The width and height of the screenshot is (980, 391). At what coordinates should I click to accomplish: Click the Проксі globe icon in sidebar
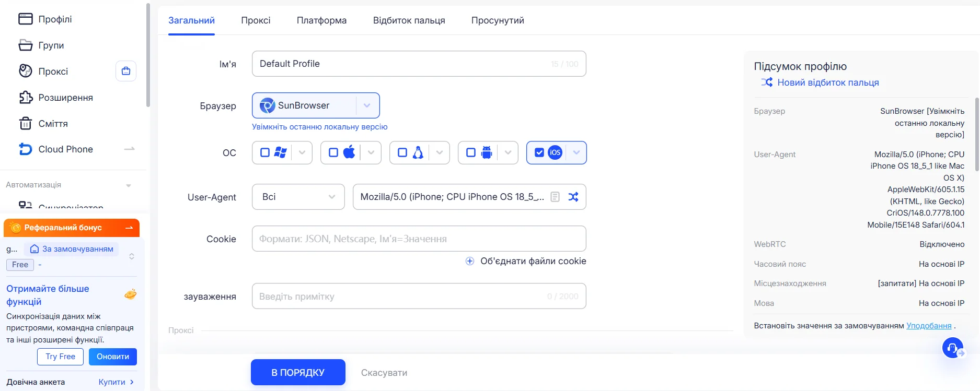pyautogui.click(x=25, y=71)
